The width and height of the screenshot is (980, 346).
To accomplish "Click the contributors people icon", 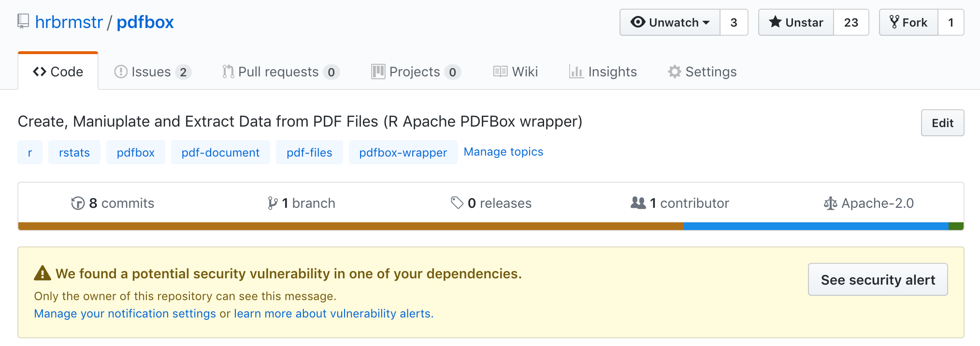I will tap(638, 203).
